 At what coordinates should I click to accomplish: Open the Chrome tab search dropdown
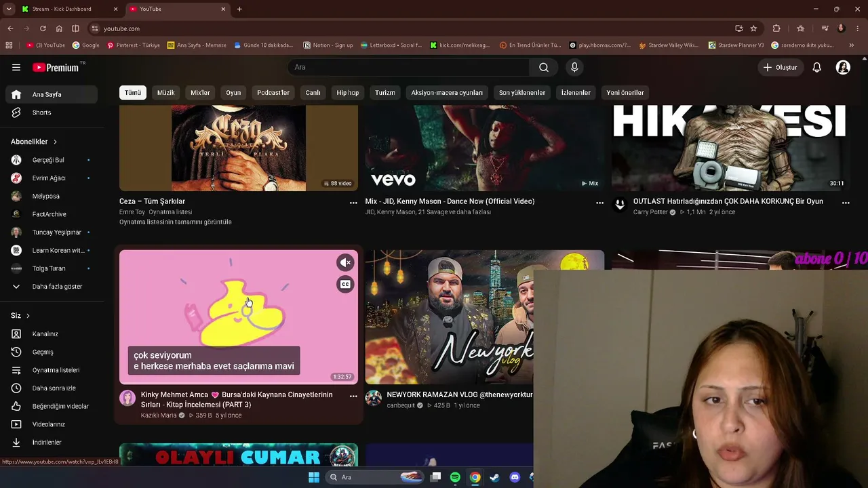(8, 9)
